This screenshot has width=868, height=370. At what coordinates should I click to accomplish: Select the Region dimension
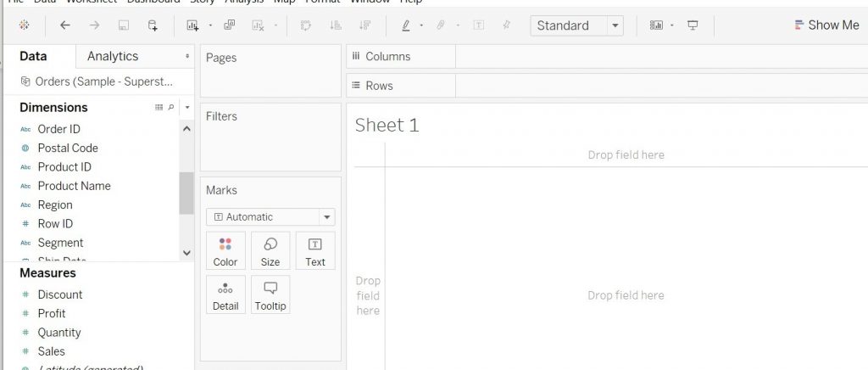(55, 205)
